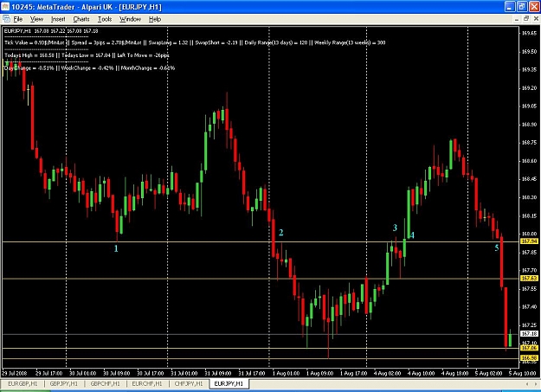Close the MetaTrader main window
Screen dimensions: 541x392
pyautogui.click(x=534, y=7)
